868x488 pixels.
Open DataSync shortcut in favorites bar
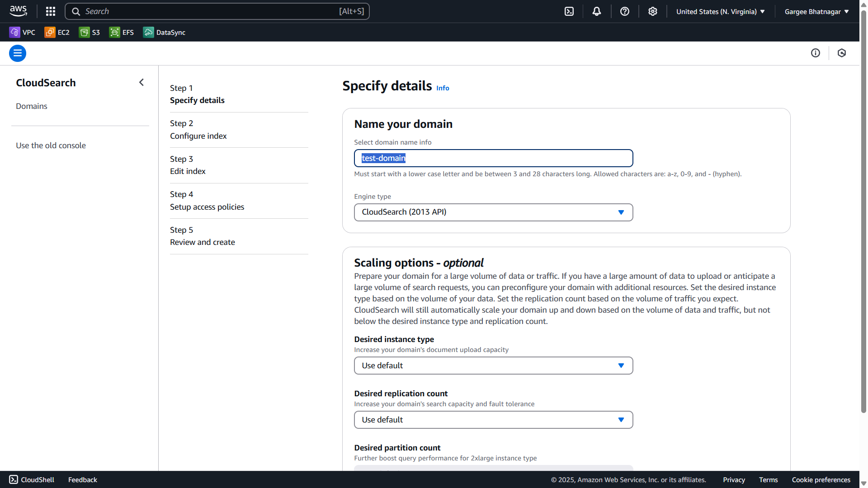tap(165, 32)
